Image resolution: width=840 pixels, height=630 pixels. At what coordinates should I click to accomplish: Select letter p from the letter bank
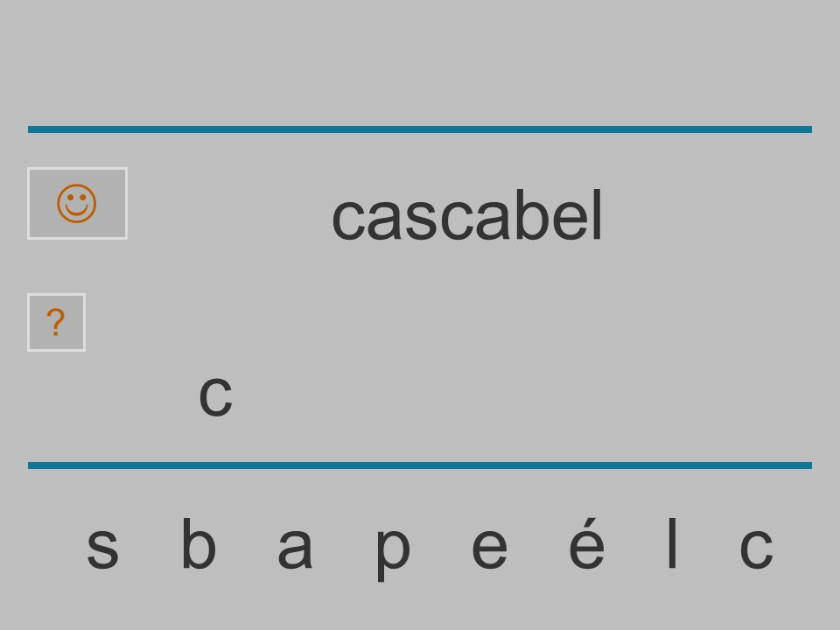tap(393, 554)
